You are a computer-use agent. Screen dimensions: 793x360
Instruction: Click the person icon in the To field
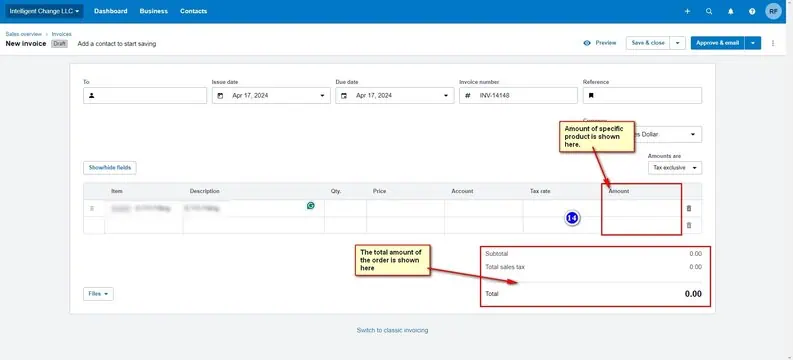coord(92,96)
